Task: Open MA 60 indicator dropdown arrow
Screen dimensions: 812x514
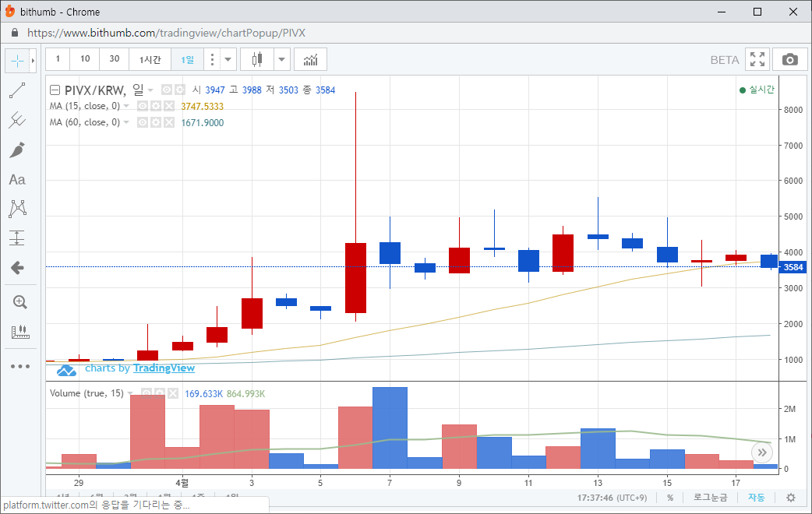Action: 126,123
